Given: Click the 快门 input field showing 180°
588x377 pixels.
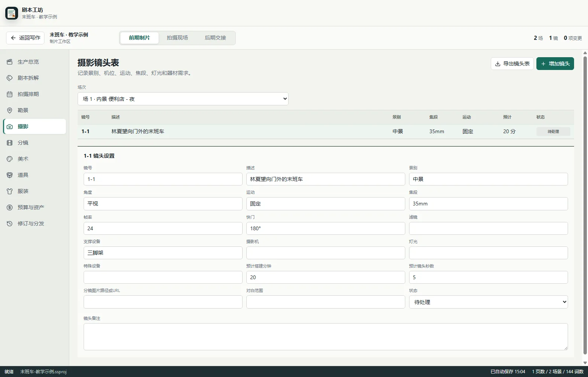Looking at the screenshot, I should pos(326,228).
